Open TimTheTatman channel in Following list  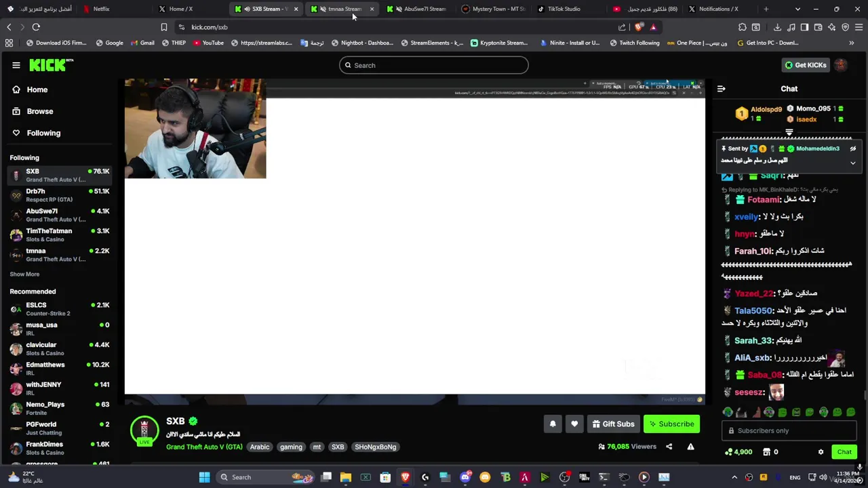(60, 235)
